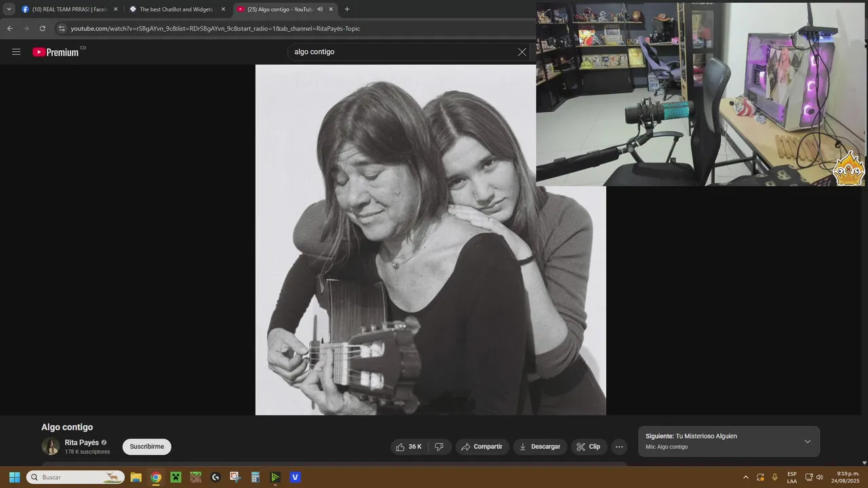This screenshot has height=488, width=868.
Task: View site information icon in address bar
Action: (62, 28)
